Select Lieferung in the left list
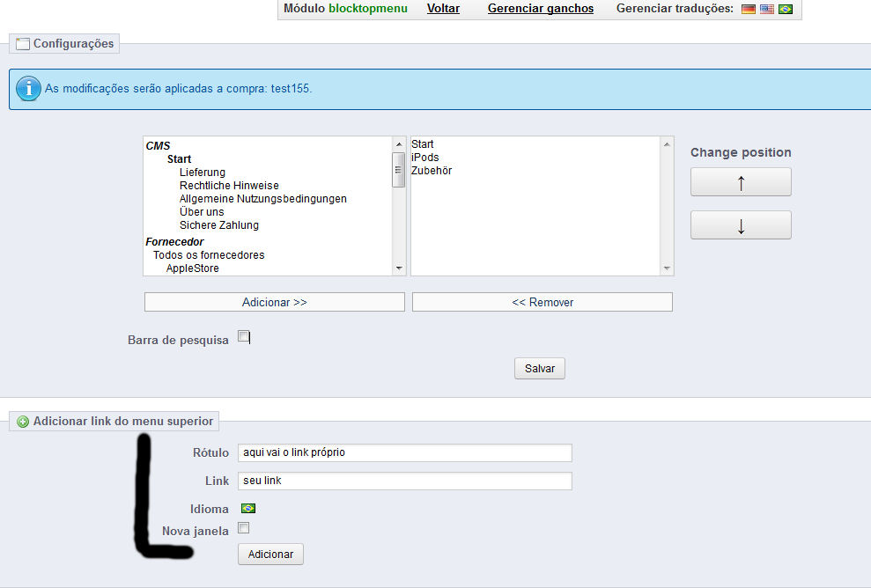Viewport: 871px width, 588px height. (x=203, y=173)
